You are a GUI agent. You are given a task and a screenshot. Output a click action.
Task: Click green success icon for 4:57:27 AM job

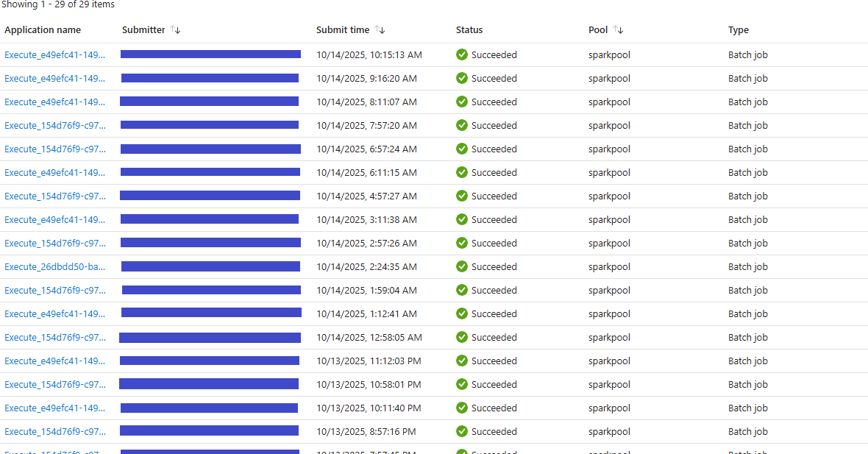coord(462,196)
